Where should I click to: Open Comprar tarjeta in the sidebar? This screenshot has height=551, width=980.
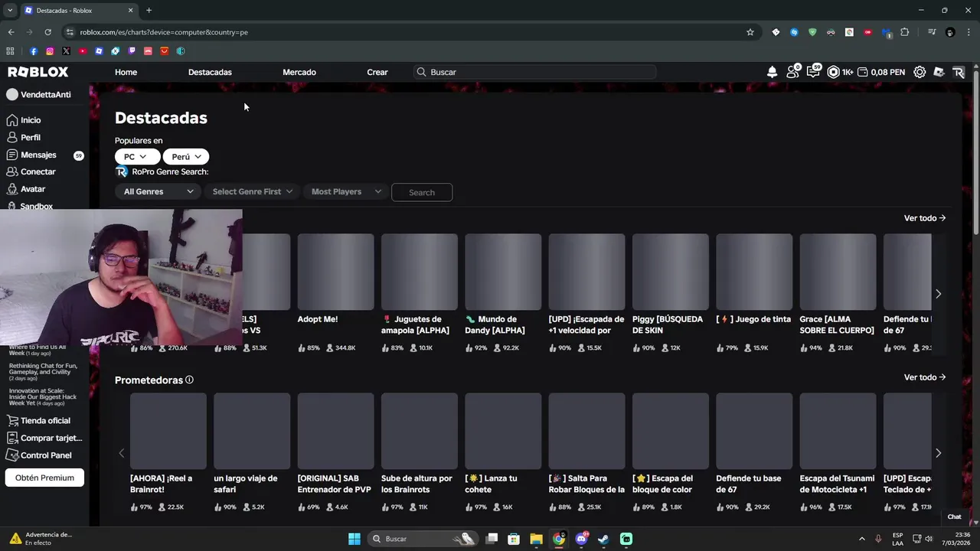tap(44, 438)
